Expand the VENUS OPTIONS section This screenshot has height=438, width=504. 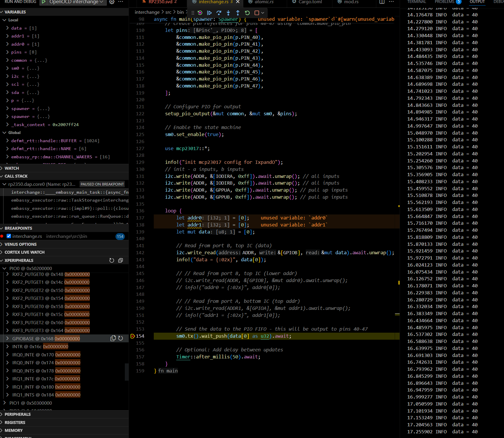[x=20, y=244]
